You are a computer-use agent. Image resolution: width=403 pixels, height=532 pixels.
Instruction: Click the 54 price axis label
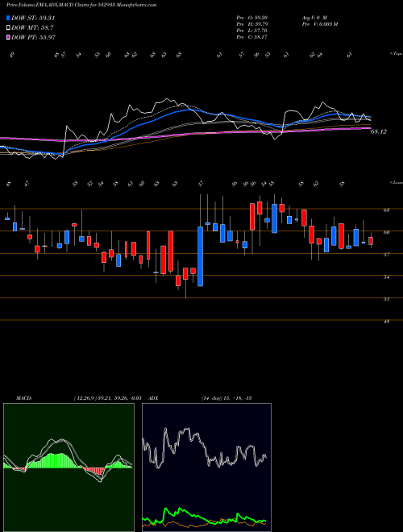[x=386, y=277]
